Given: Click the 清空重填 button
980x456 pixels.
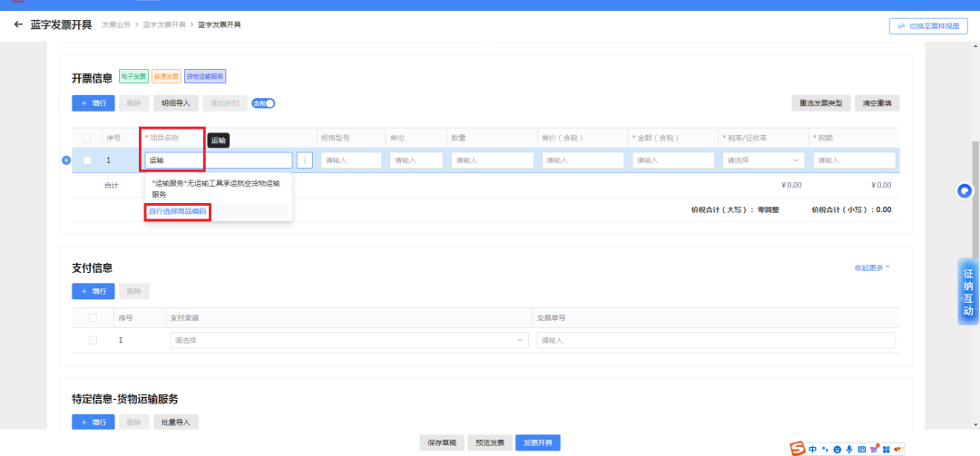Looking at the screenshot, I should click(877, 103).
